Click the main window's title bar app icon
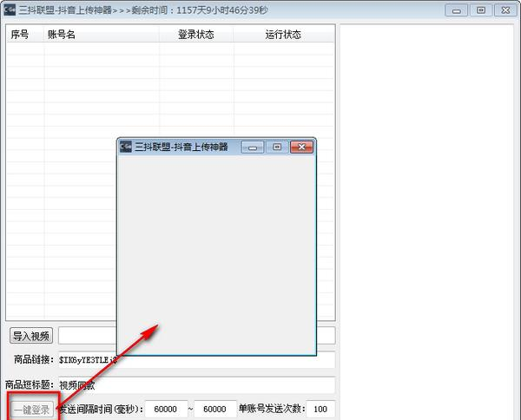Screen dimensions: 521x420 tap(10, 10)
